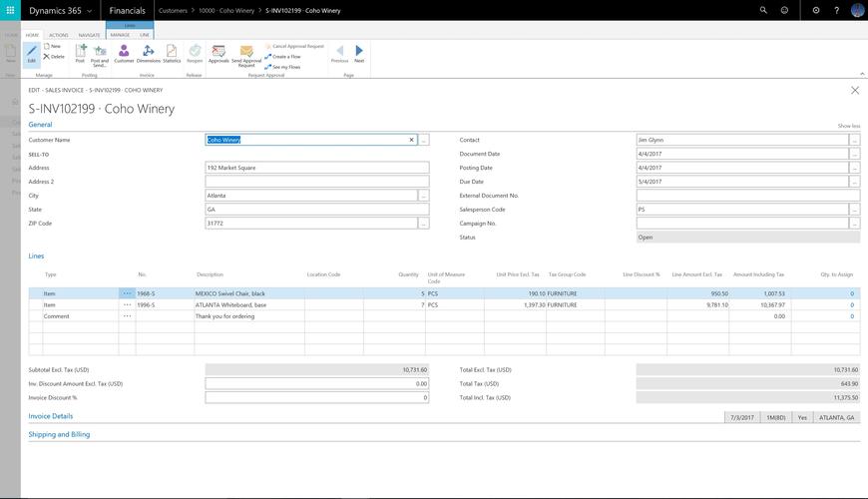This screenshot has width=868, height=499.
Task: Switch to the Actions ribbon tab
Action: 59,35
